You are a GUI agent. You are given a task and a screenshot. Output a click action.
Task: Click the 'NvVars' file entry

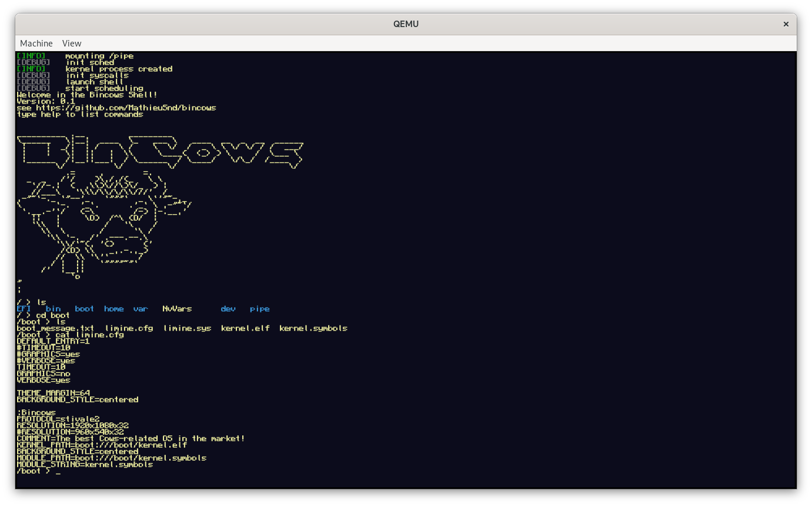[177, 309]
